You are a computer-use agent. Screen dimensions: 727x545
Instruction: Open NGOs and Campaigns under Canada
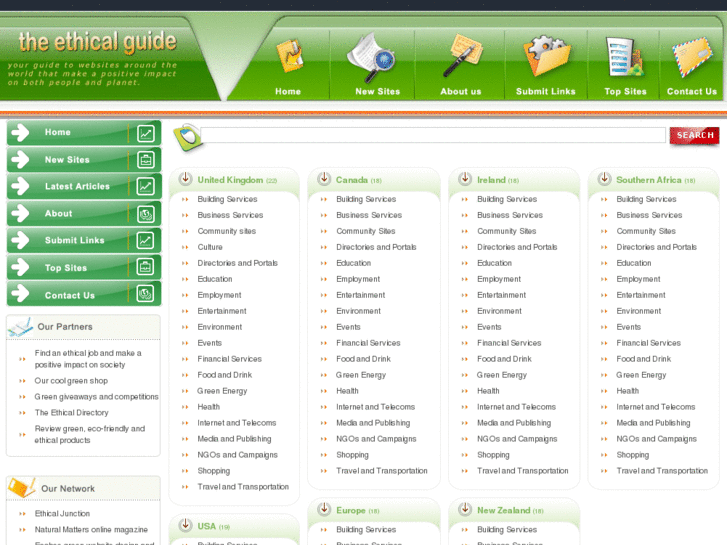tap(376, 439)
